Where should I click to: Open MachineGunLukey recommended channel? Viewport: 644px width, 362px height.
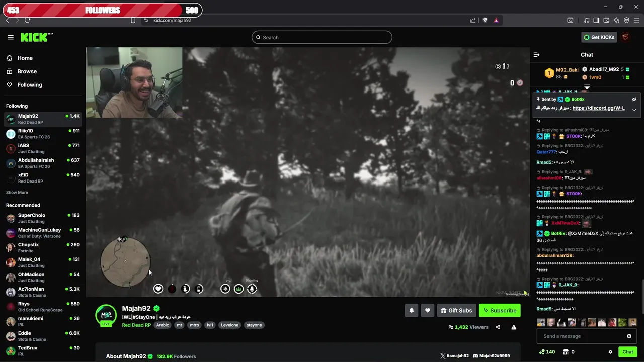(43, 233)
